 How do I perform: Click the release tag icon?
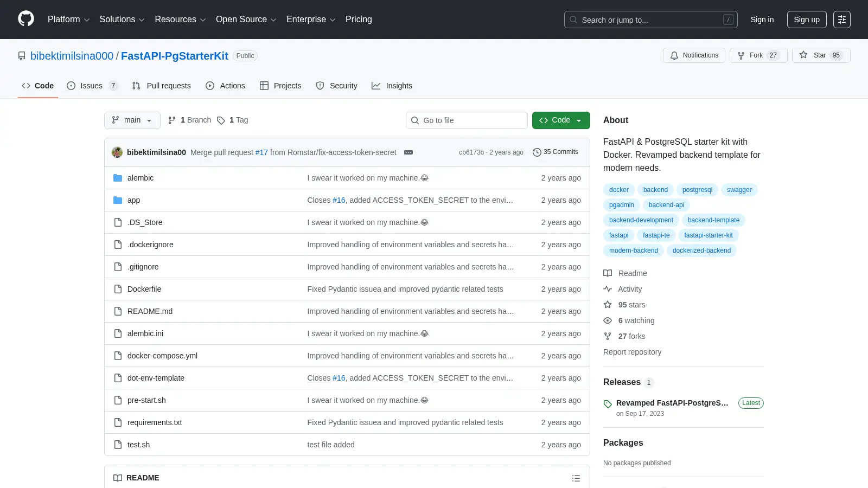[x=608, y=404]
